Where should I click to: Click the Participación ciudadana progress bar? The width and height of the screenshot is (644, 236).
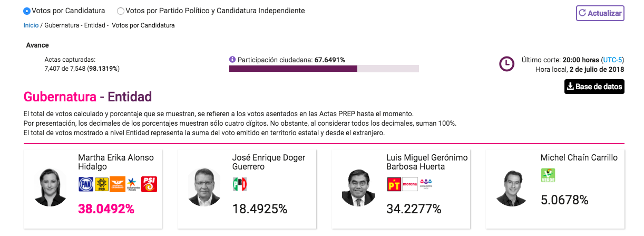pos(324,69)
